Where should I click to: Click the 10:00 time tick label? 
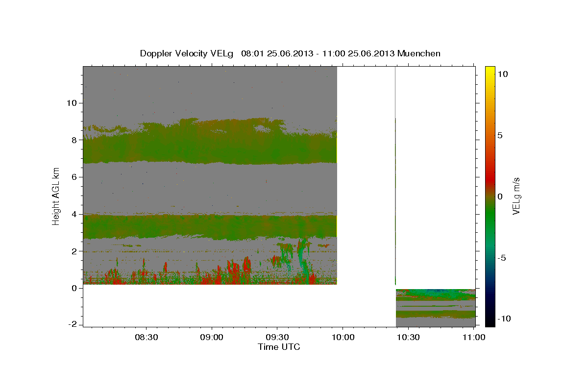[x=342, y=337]
